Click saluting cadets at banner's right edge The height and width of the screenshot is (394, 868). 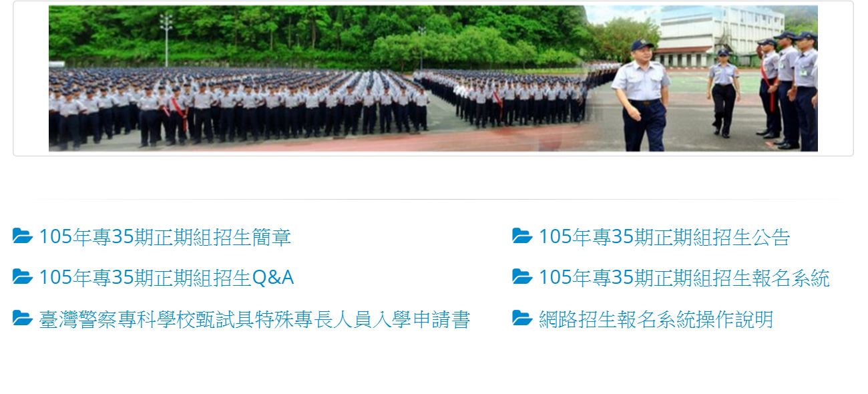pyautogui.click(x=788, y=90)
